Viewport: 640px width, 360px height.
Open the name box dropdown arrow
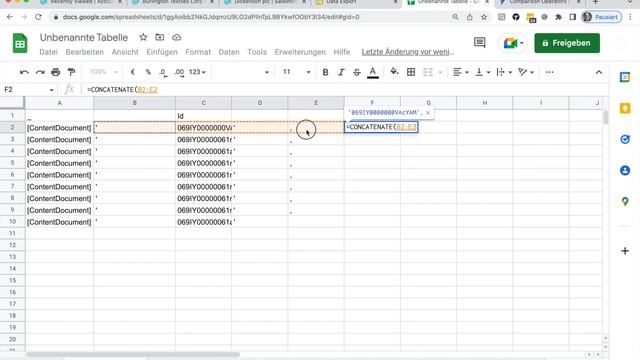coord(51,90)
